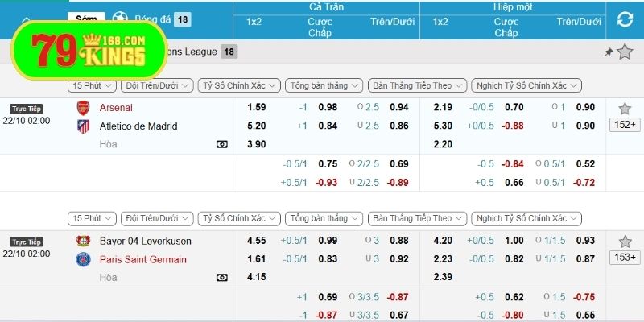This screenshot has height=322, width=644.
Task: Expand the first 15 Phút dropdown
Action: [x=91, y=85]
